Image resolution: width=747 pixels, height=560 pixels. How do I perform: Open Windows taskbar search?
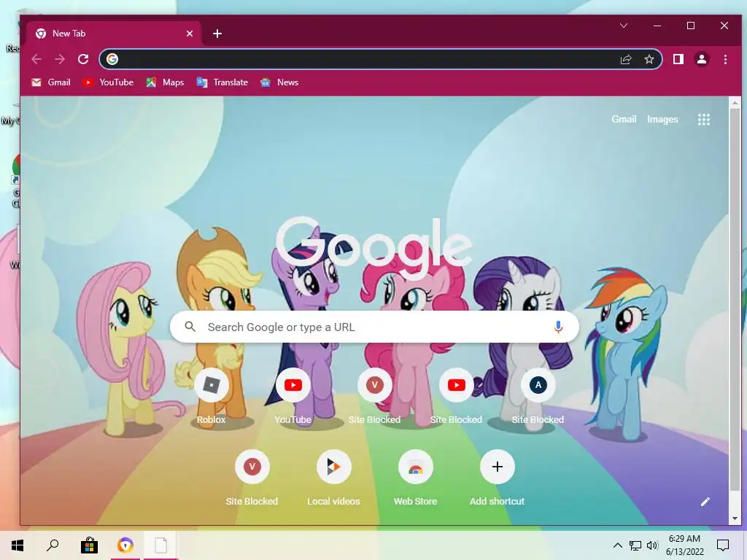(53, 545)
